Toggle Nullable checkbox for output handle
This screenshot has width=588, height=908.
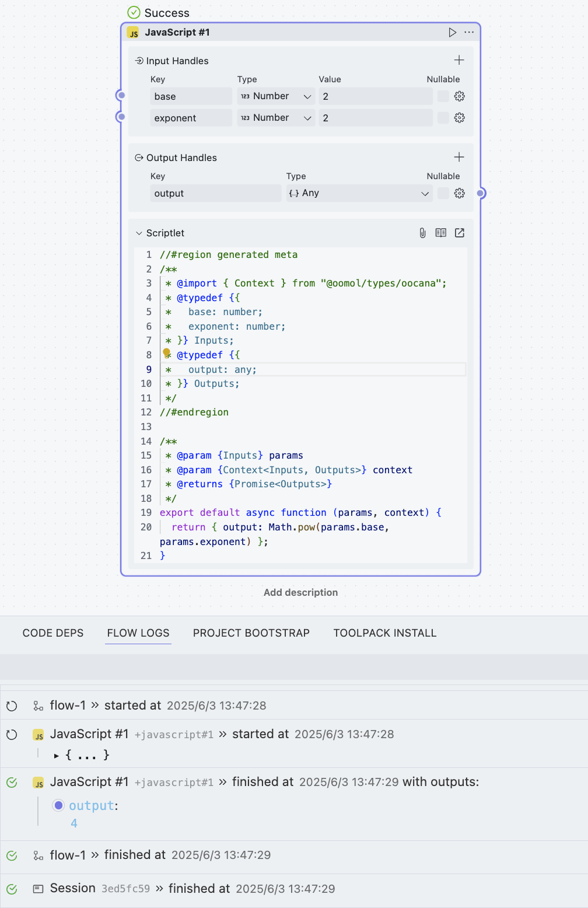pyautogui.click(x=443, y=193)
